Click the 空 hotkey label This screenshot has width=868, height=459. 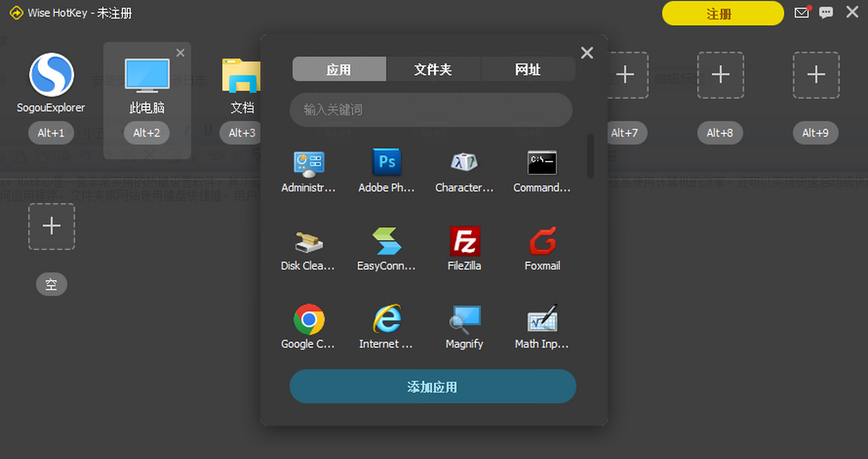pyautogui.click(x=51, y=285)
